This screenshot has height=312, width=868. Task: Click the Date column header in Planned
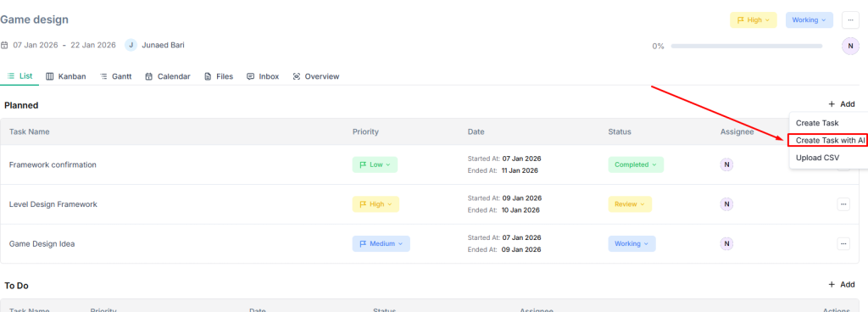click(476, 131)
